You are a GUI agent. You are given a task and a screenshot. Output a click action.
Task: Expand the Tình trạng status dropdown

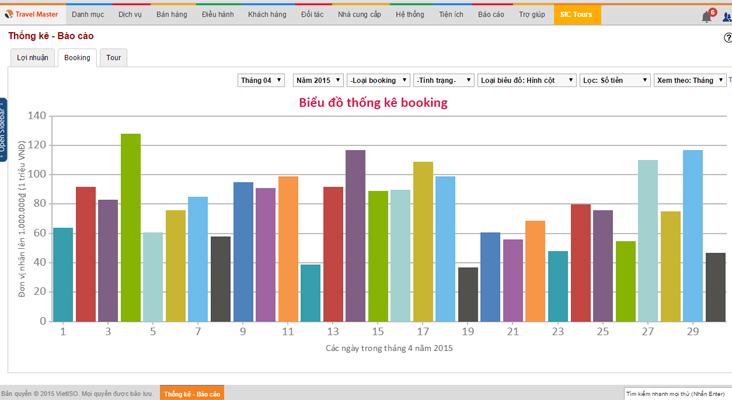click(x=442, y=79)
